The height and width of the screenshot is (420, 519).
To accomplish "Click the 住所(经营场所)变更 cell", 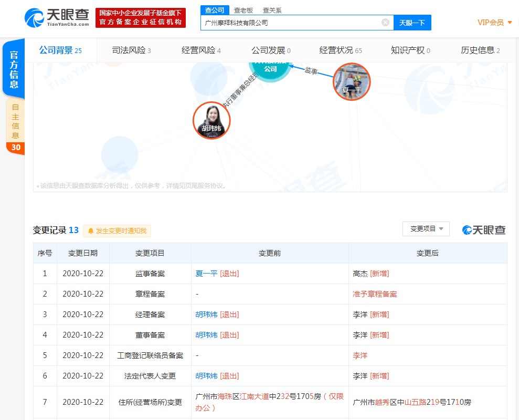I will coord(150,402).
